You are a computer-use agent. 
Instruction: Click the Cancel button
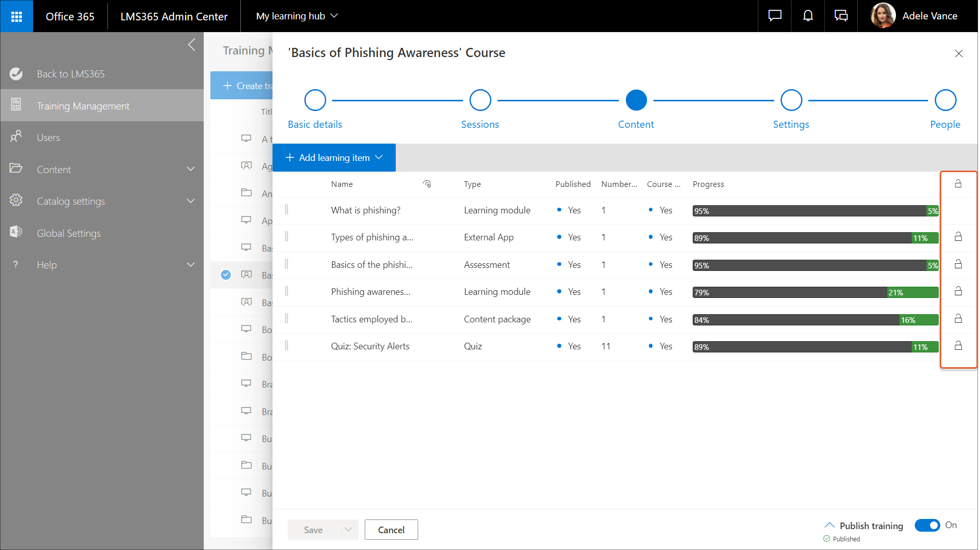click(391, 530)
